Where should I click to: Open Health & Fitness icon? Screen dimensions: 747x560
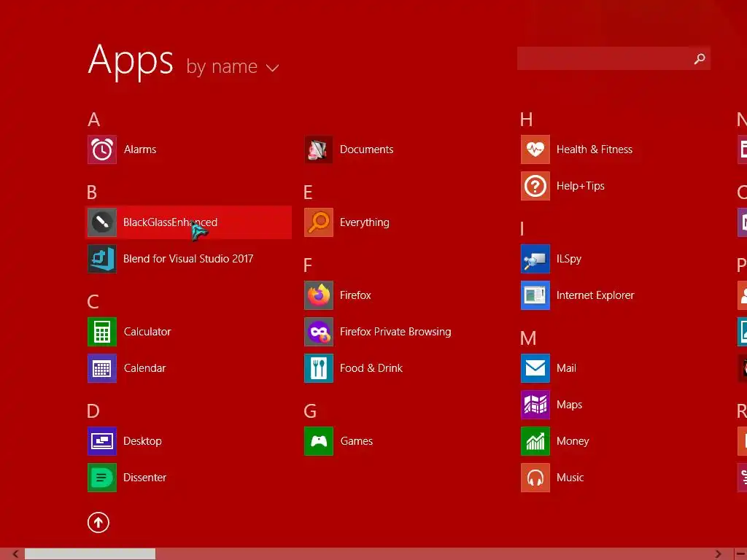click(x=535, y=149)
